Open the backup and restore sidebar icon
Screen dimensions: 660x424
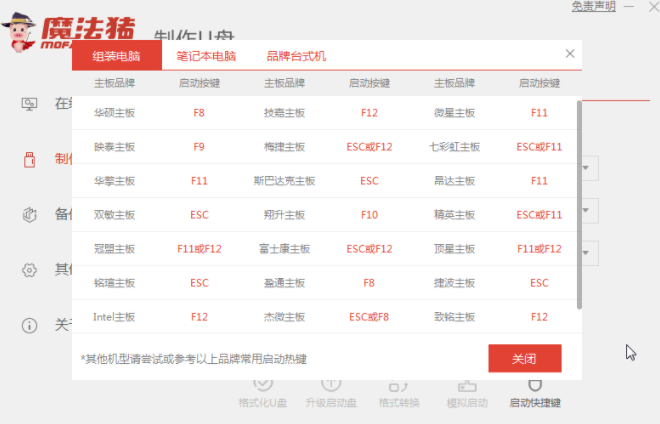click(30, 214)
